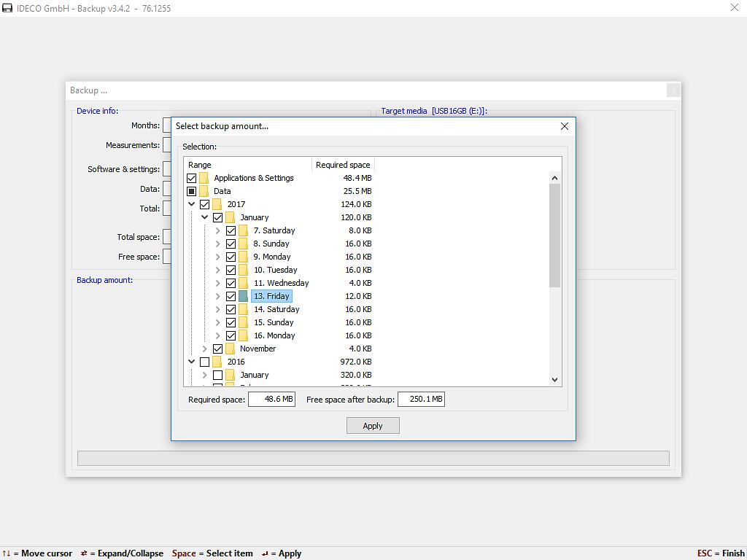Click the Data folder icon

(204, 191)
